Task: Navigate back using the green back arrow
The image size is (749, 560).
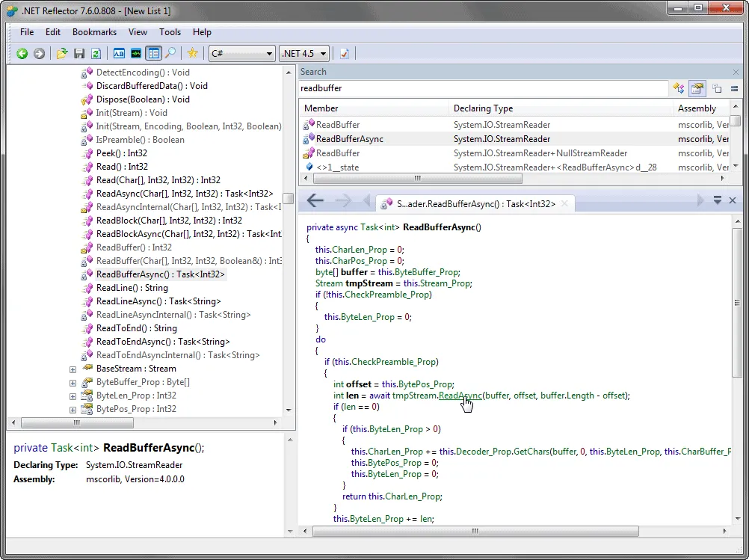Action: [x=22, y=53]
